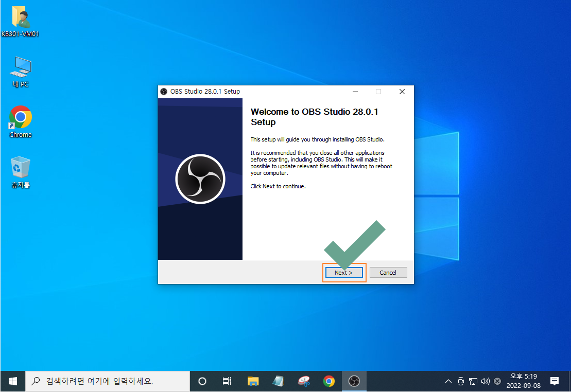This screenshot has width=571, height=392.
Task: Select the Chrome desktop shortcut
Action: 21,122
